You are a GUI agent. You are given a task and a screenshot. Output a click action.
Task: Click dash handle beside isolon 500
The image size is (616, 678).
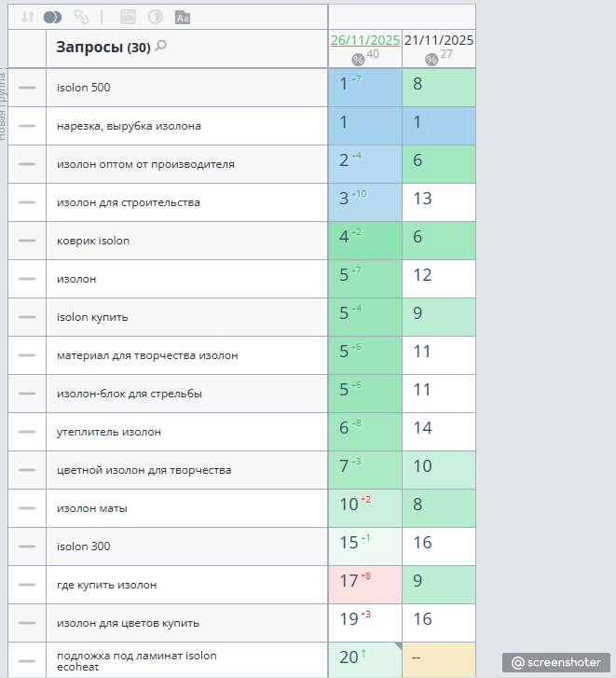(x=27, y=88)
